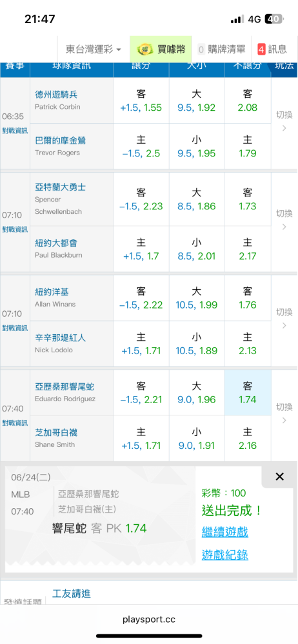Select 小 10.5, 1.89 under option
The image size is (298, 644).
point(196,344)
